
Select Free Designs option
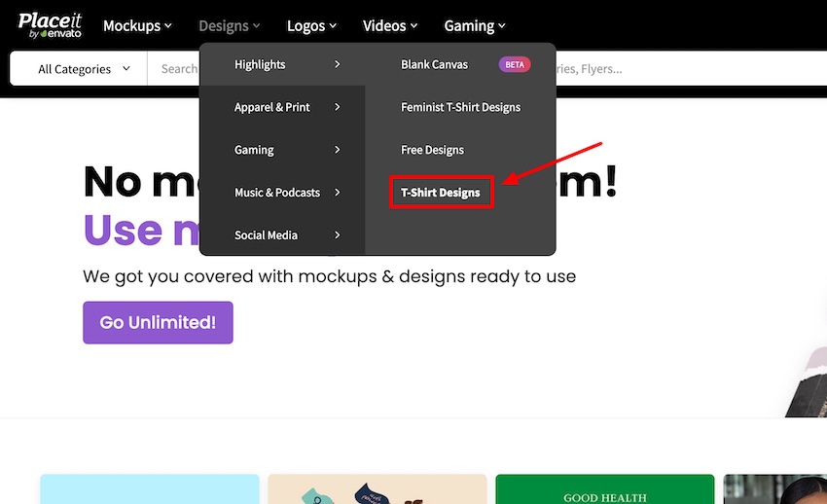432,150
